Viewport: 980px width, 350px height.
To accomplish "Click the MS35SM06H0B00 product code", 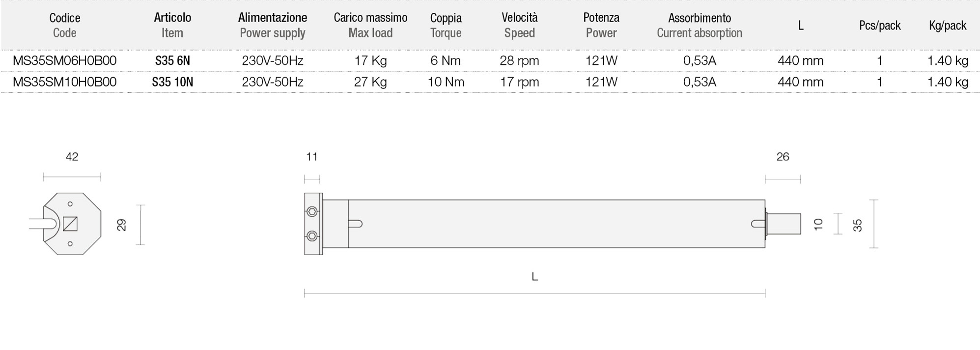I will [x=64, y=60].
